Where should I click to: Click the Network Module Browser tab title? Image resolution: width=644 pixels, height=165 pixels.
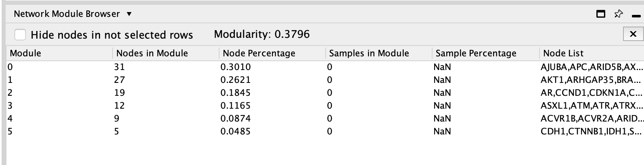click(67, 14)
